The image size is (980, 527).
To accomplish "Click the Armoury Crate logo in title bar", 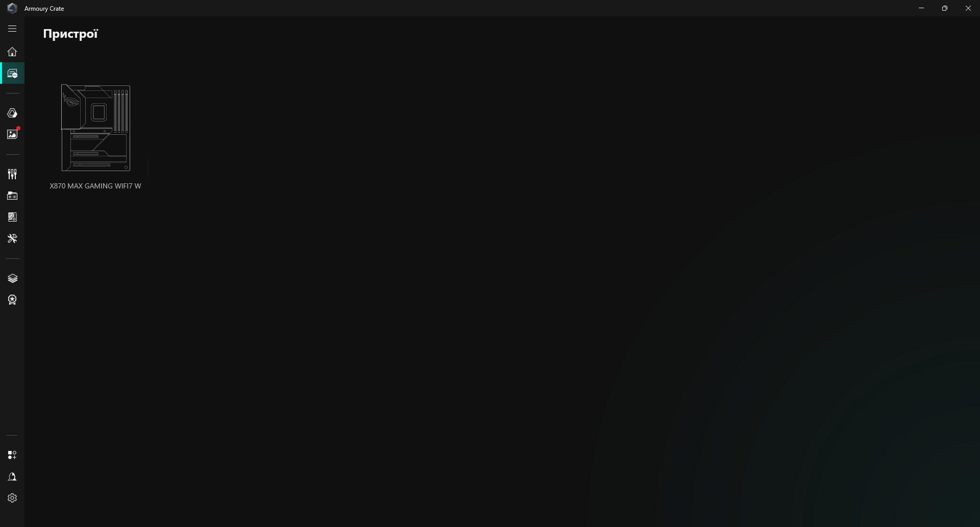I will pyautogui.click(x=12, y=8).
